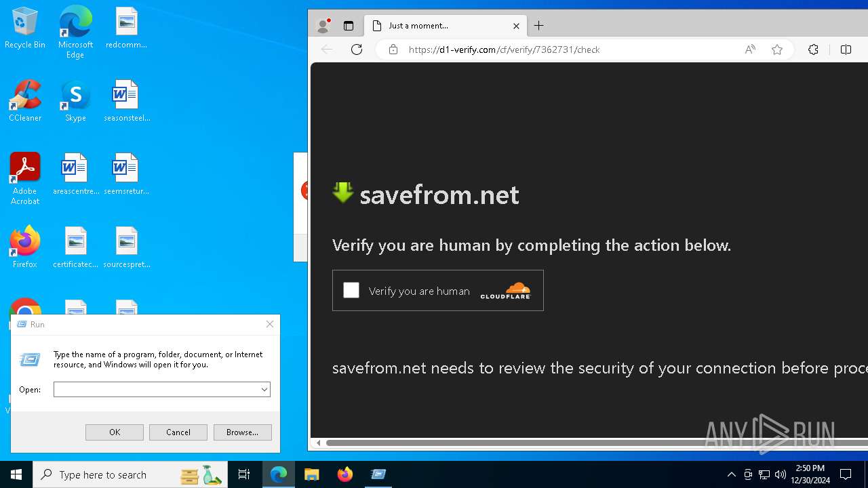Open the Recycle Bin desktop icon
The width and height of the screenshot is (868, 488).
tap(25, 28)
